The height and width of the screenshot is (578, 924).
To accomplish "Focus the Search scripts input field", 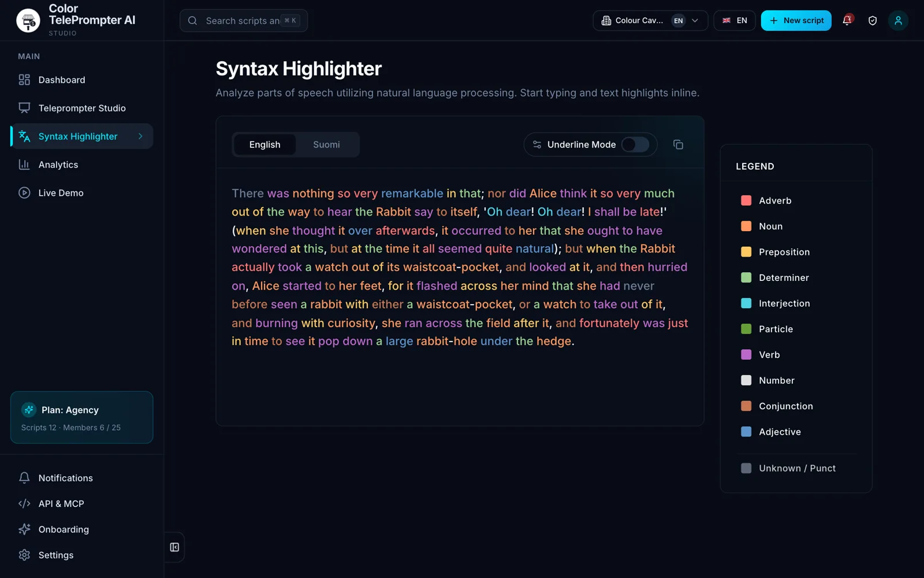I will pyautogui.click(x=243, y=21).
